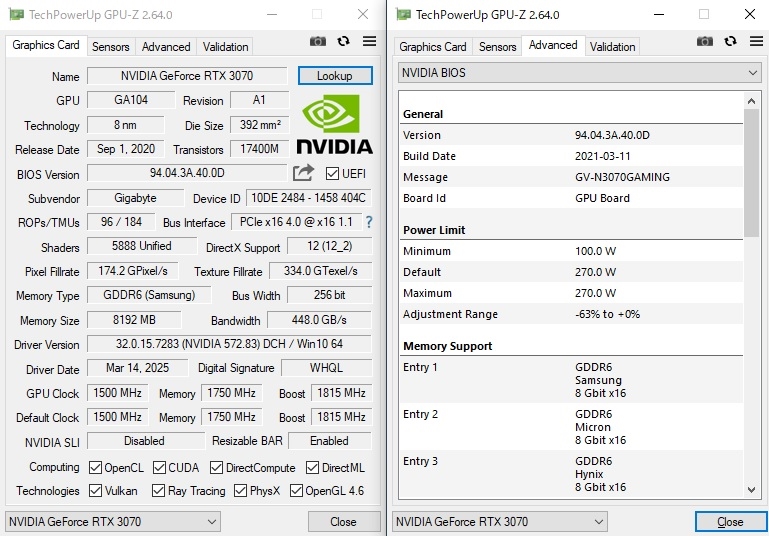Click Entry 2 Micron memory row
The height and width of the screenshot is (536, 769).
571,427
